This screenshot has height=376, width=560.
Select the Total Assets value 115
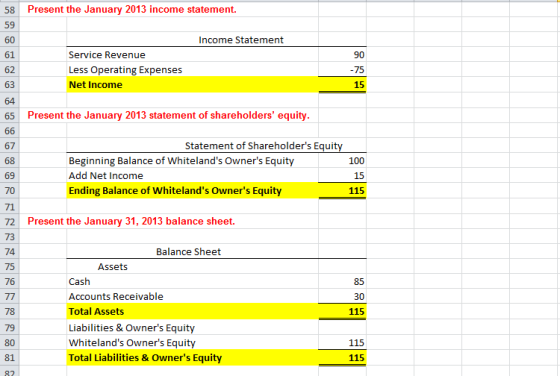(x=342, y=312)
